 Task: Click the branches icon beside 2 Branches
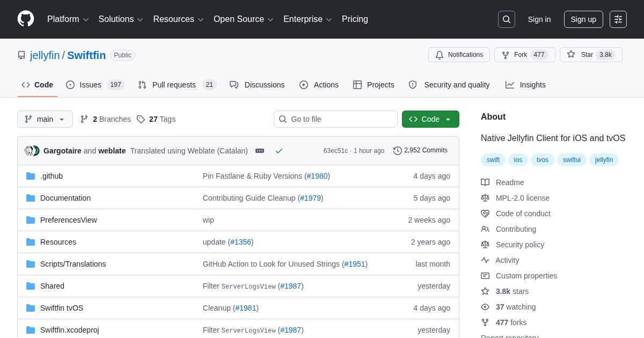tap(84, 119)
